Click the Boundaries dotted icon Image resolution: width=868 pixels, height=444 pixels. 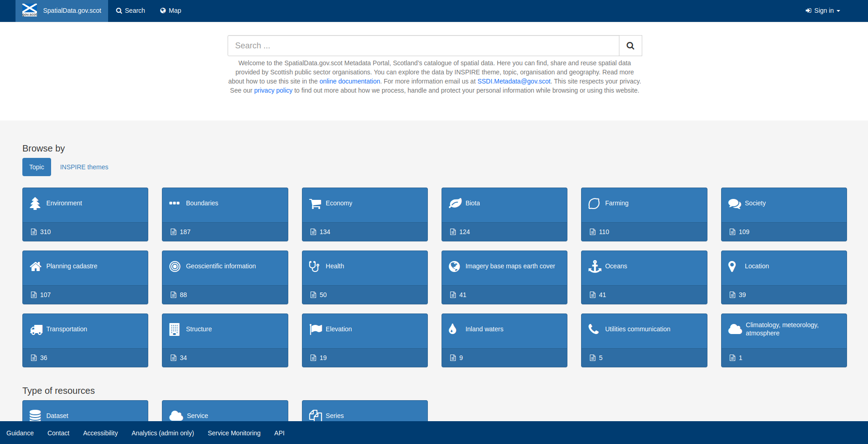[174, 203]
